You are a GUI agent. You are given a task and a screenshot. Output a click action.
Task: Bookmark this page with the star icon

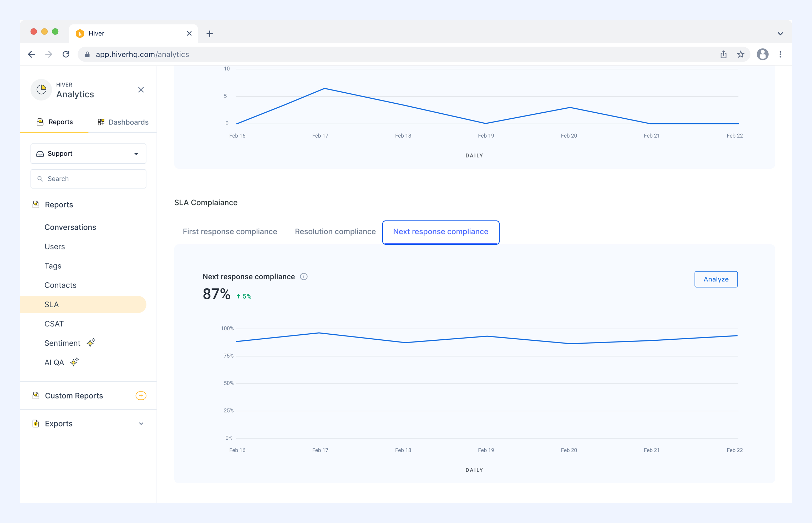point(741,54)
